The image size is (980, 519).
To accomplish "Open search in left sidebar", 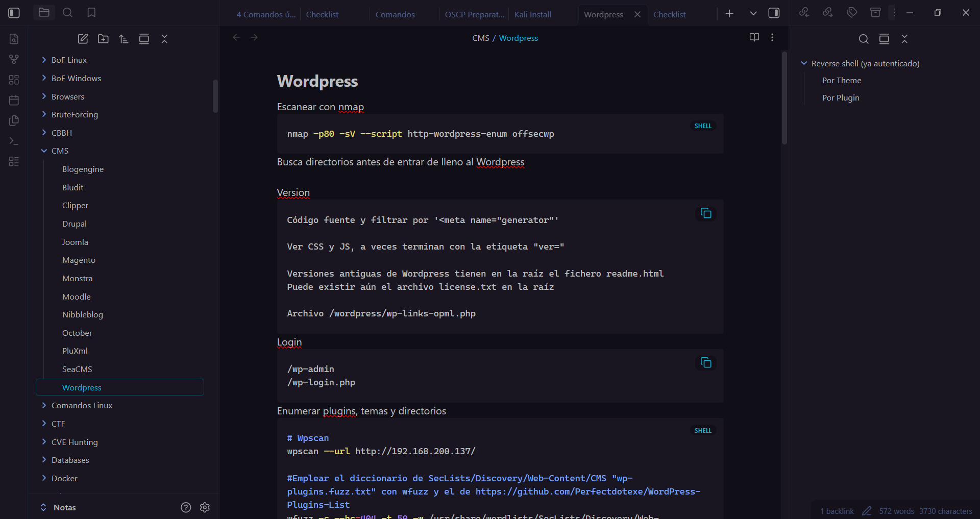I will pos(67,13).
